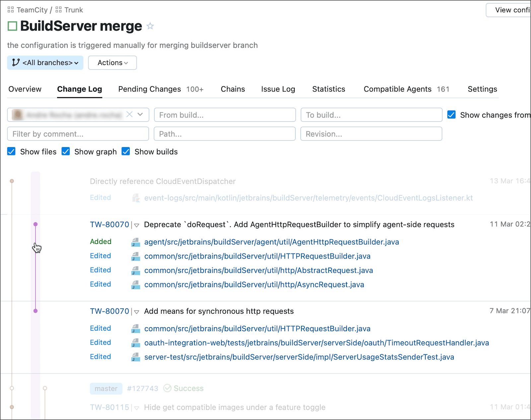531x420 pixels.
Task: Select the Change Log tab
Action: (x=80, y=89)
